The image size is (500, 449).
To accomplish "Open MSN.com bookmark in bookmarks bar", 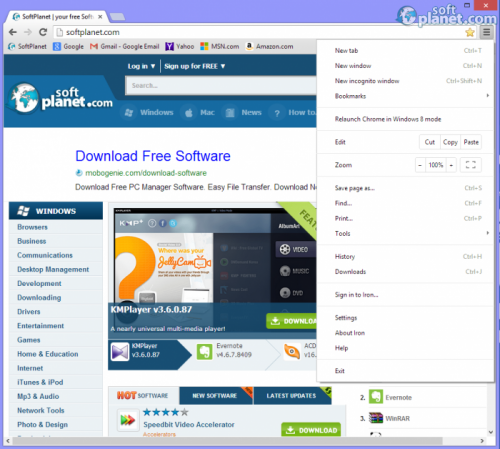I will pyautogui.click(x=220, y=46).
